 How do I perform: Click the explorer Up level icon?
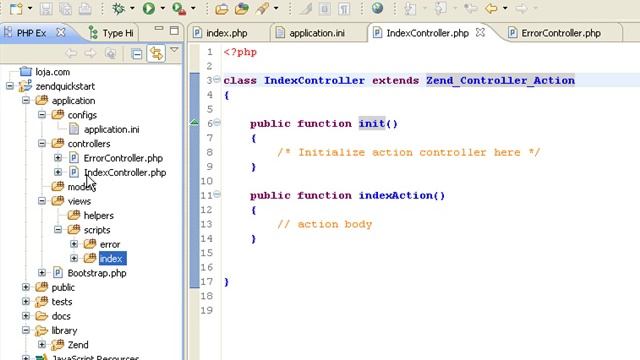110,53
